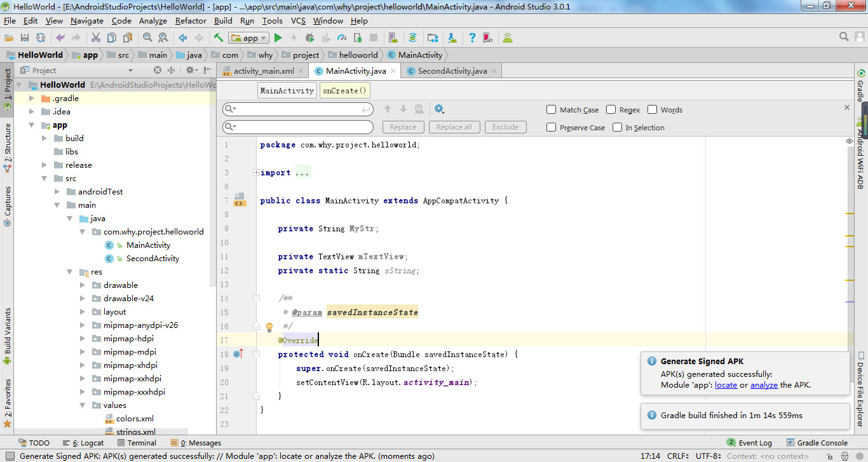Open the Refactor menu
Viewport: 868px width, 462px height.
point(191,21)
